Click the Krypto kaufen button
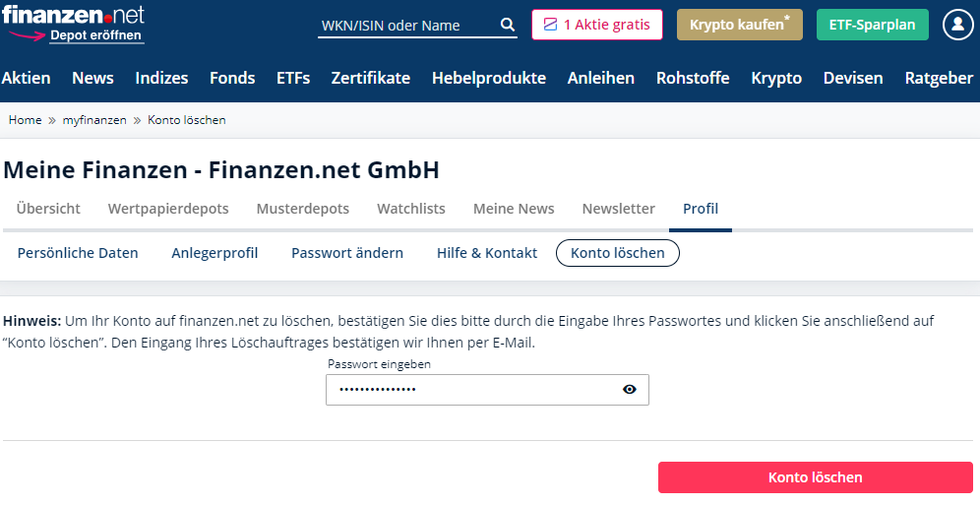 739,25
